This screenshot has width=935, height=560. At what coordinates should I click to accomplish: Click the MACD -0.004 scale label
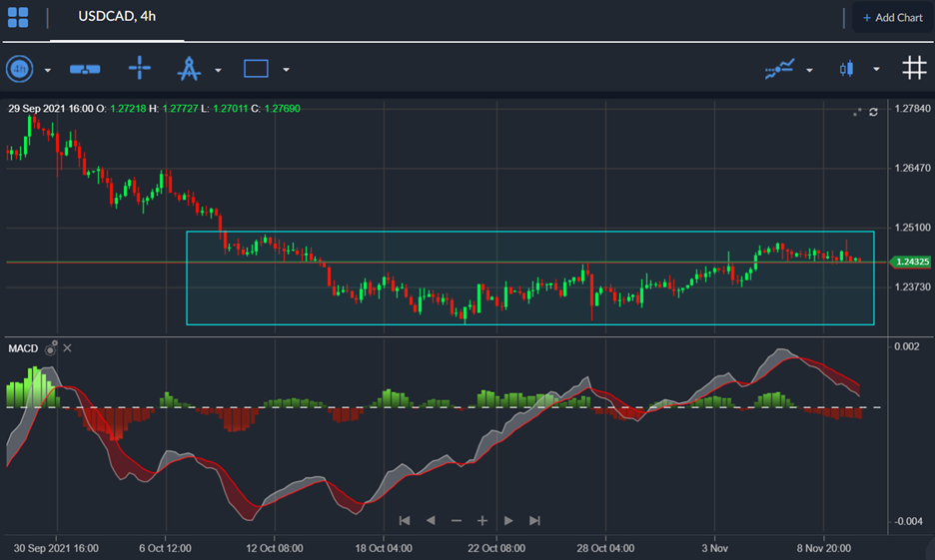[x=908, y=521]
